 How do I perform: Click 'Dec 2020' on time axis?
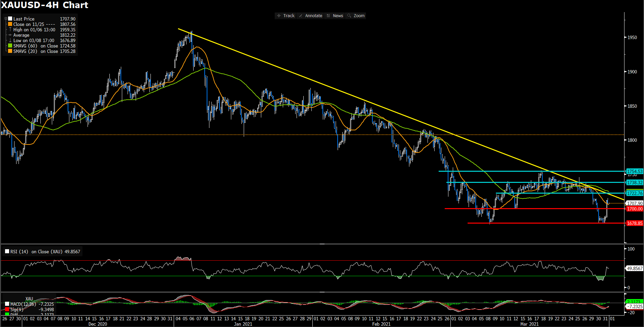coord(98,324)
